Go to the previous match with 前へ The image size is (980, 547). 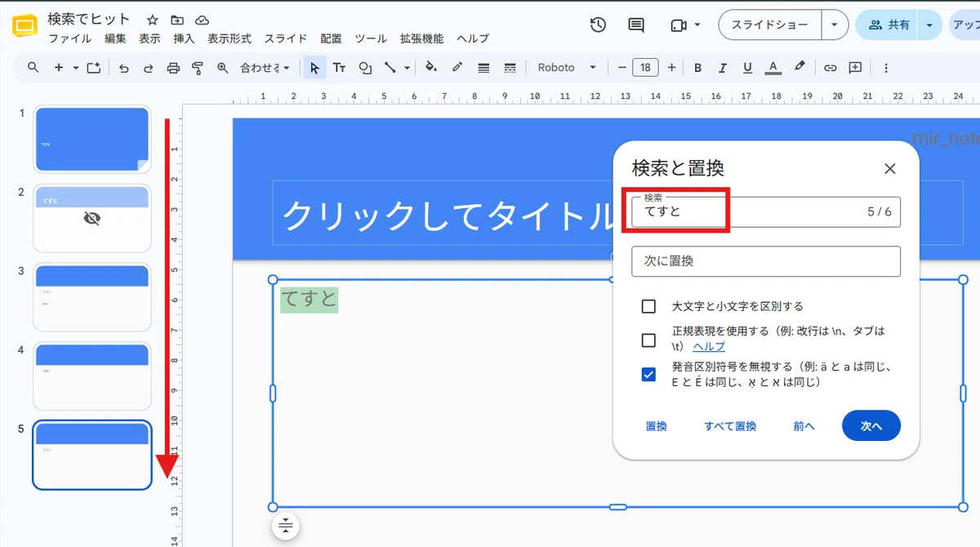[x=804, y=426]
